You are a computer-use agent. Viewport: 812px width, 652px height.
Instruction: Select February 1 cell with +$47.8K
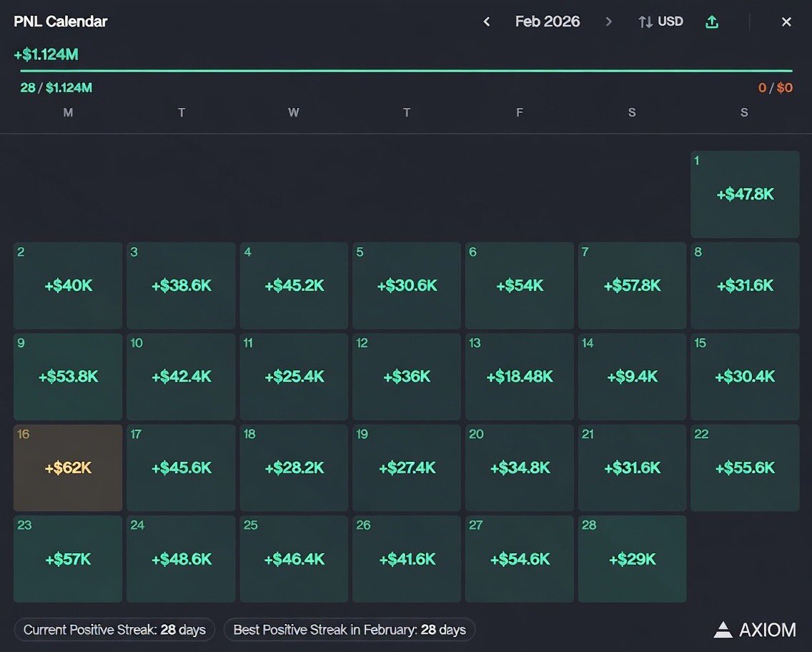tap(745, 194)
